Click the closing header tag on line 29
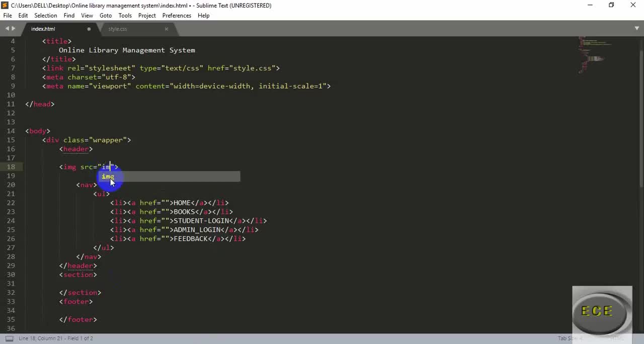The height and width of the screenshot is (344, 644). point(78,266)
